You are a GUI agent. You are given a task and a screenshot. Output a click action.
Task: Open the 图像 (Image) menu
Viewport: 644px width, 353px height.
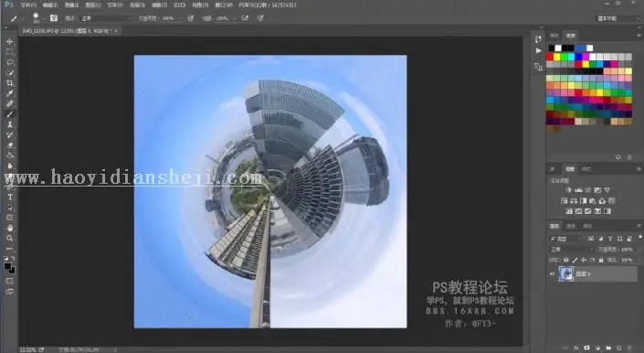click(x=71, y=5)
